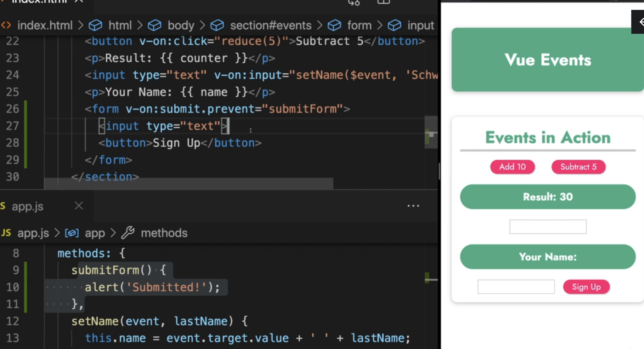Select the app.js editor tab
This screenshot has height=349, width=644.
click(28, 206)
